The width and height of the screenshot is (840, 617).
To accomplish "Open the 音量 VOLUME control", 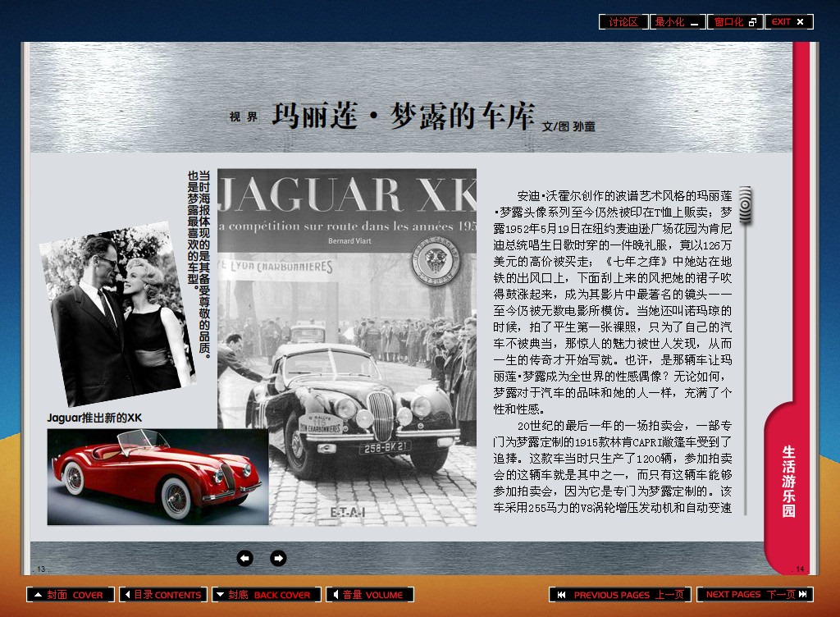I will pos(370,595).
